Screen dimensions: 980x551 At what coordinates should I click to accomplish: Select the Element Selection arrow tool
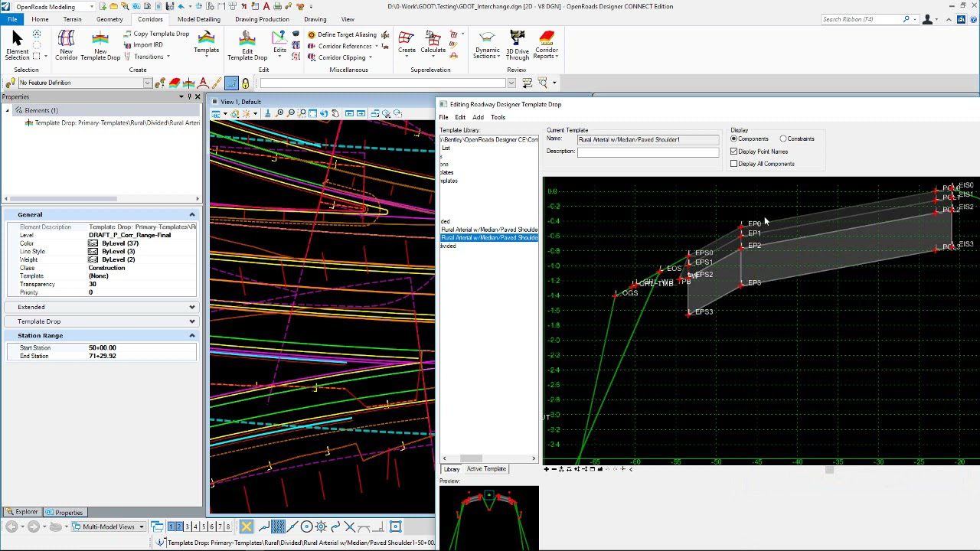[x=17, y=45]
